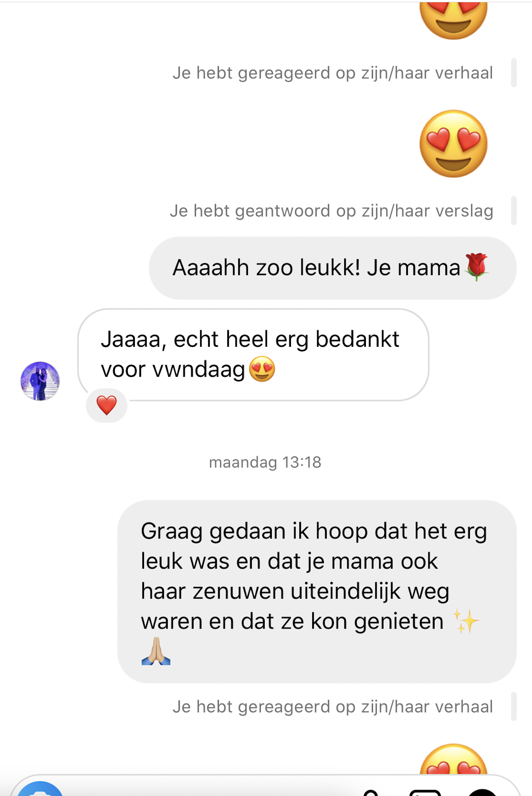Tap grey story bar beside 'verslag' label
Image resolution: width=532 pixels, height=796 pixels.
point(514,211)
